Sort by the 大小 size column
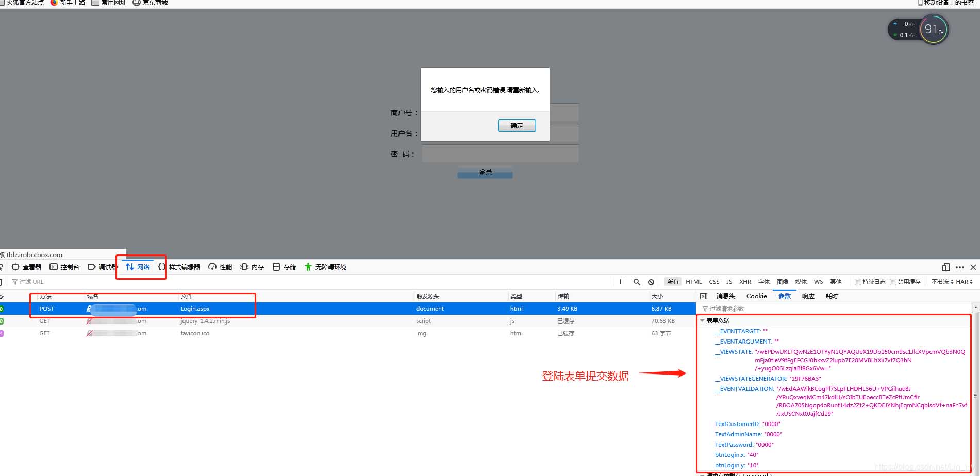 pyautogui.click(x=672, y=296)
